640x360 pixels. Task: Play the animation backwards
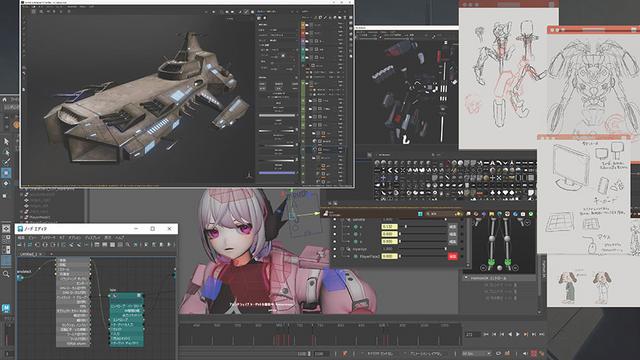[510, 334]
